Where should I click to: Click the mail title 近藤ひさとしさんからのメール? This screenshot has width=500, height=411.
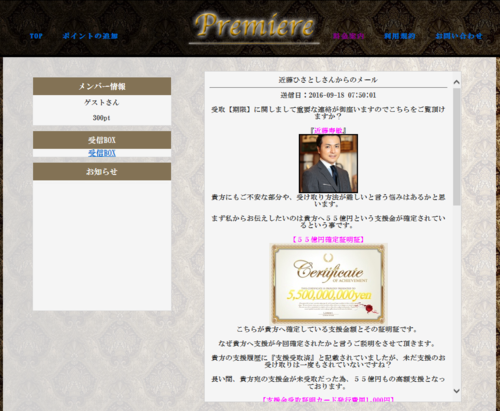[x=328, y=80]
